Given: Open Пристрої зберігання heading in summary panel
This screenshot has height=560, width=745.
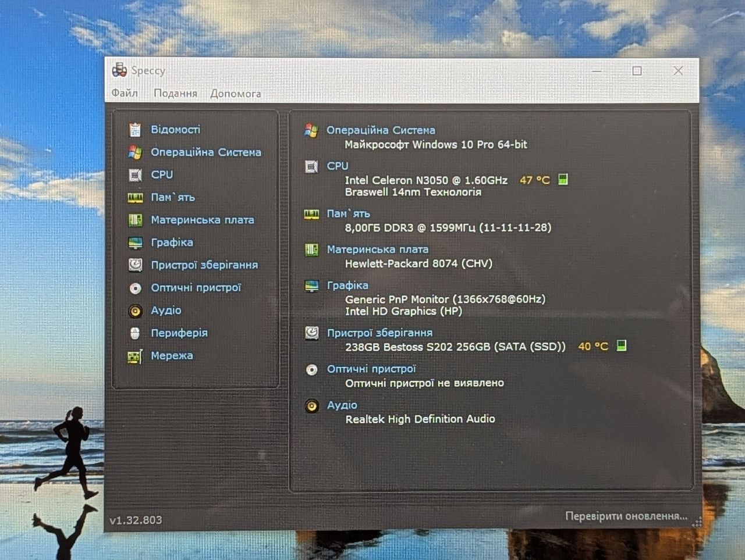Looking at the screenshot, I should pos(379,333).
